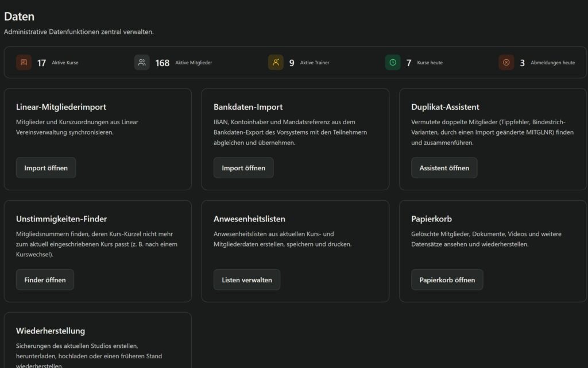
Task: Click the 'Kurse heute' label
Action: pyautogui.click(x=430, y=63)
